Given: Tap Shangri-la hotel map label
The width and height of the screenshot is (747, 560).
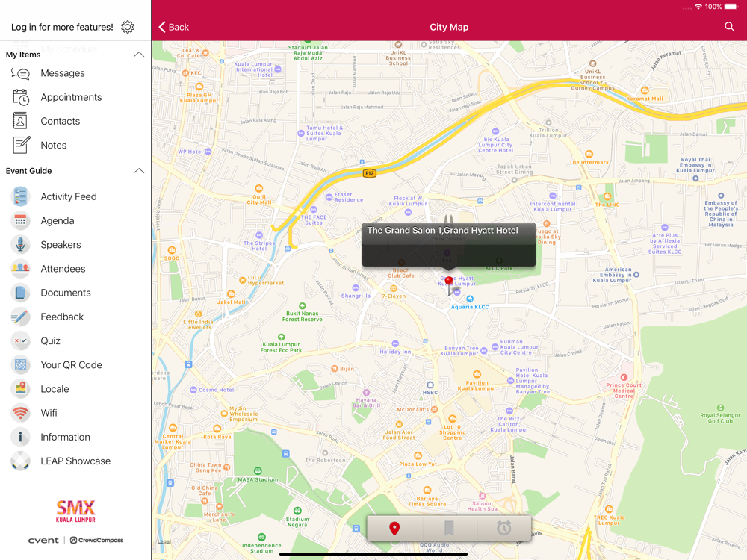Looking at the screenshot, I should [356, 296].
